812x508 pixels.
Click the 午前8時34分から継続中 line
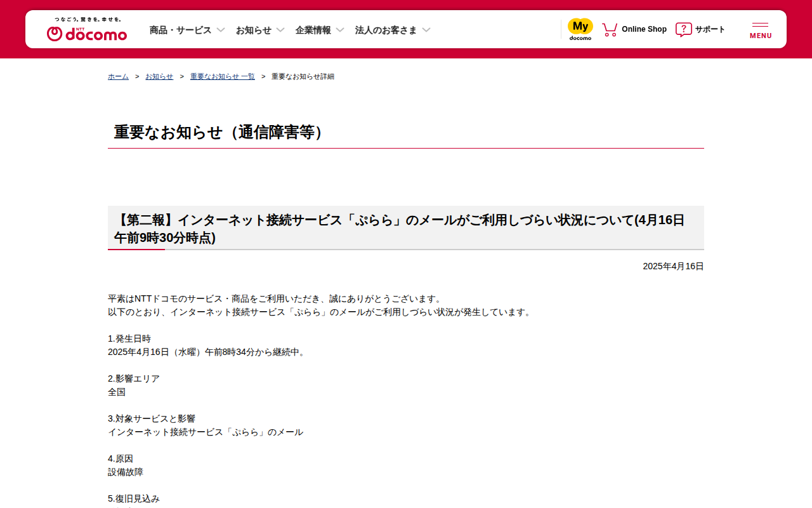pyautogui.click(x=207, y=352)
